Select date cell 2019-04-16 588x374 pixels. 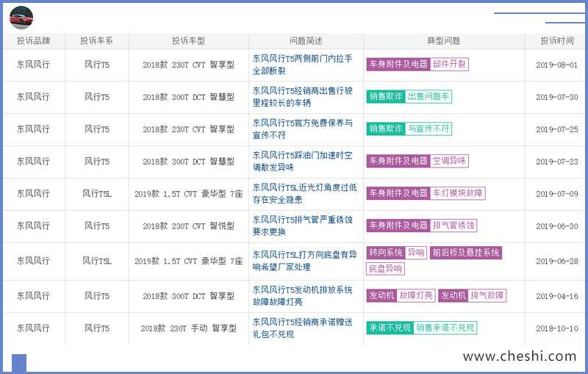tap(557, 296)
